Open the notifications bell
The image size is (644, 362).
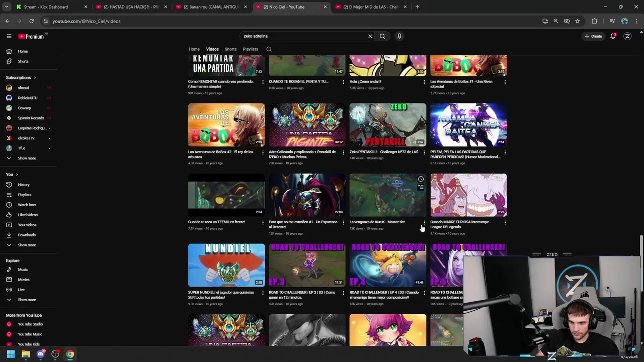click(613, 36)
